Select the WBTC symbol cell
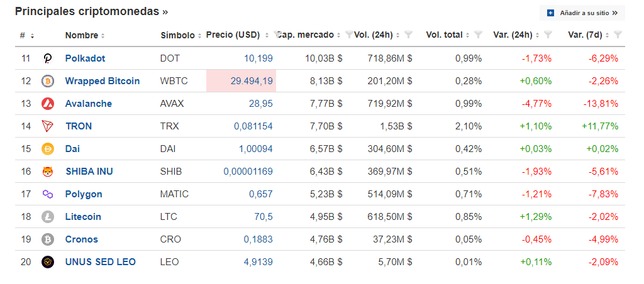 tap(174, 81)
